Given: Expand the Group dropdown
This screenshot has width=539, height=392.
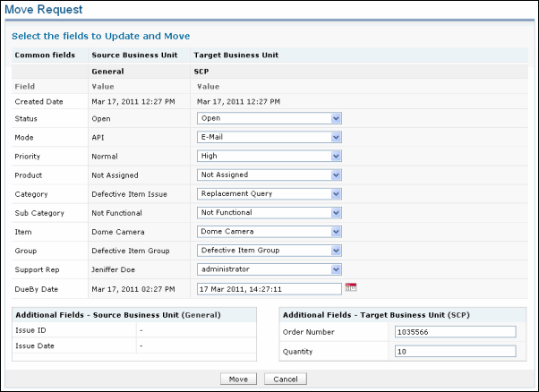Looking at the screenshot, I should [x=269, y=251].
